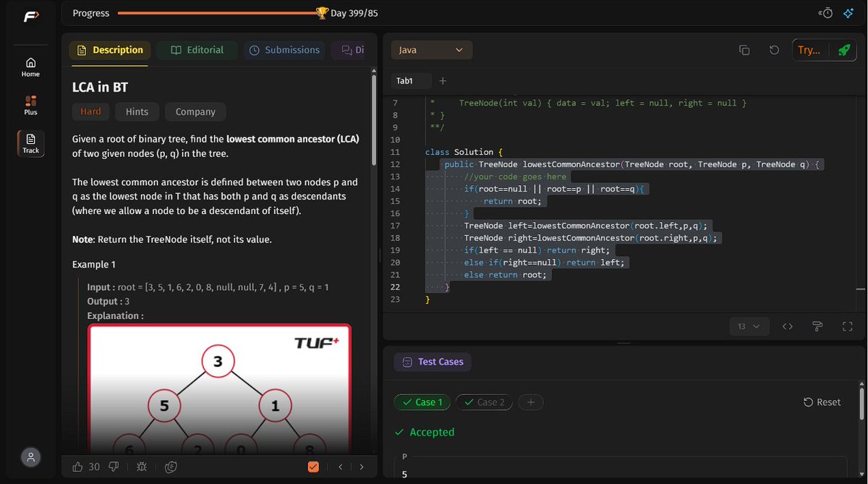Viewport: 868px width, 484px height.
Task: Toggle the orange solved checkbox
Action: click(x=313, y=467)
